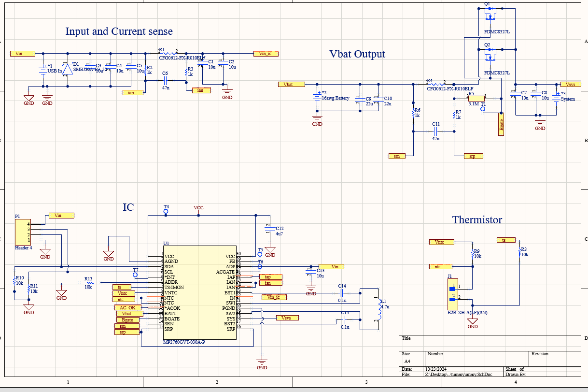Select the 16awg Battery source symbol
This screenshot has width=588, height=392.
pos(317,97)
